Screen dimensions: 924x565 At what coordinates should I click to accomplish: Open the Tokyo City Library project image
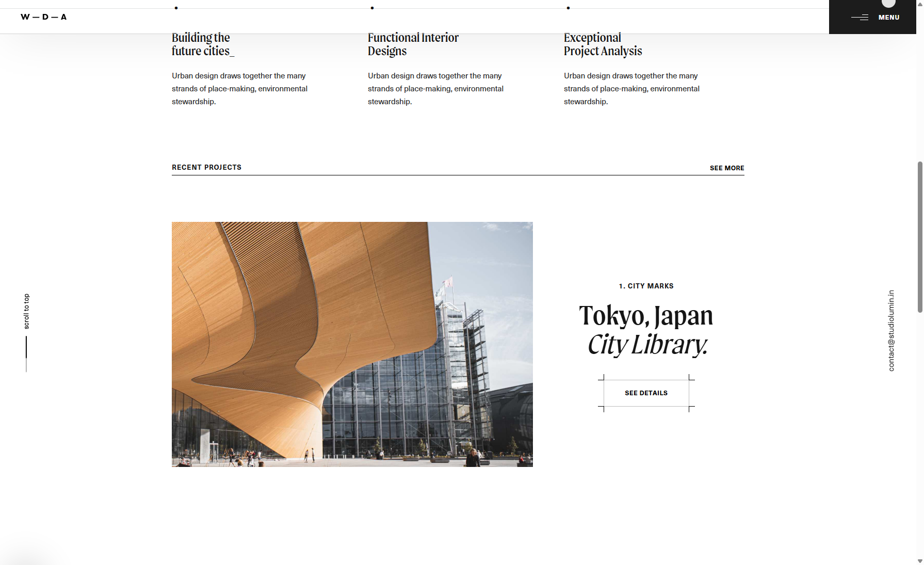(x=352, y=344)
